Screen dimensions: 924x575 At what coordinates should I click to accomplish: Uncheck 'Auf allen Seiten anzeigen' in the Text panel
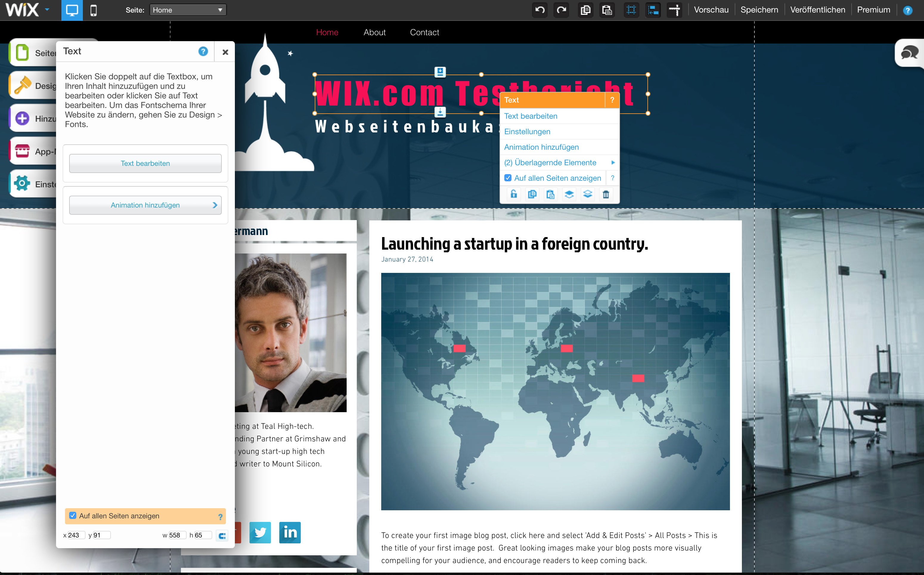click(x=73, y=516)
